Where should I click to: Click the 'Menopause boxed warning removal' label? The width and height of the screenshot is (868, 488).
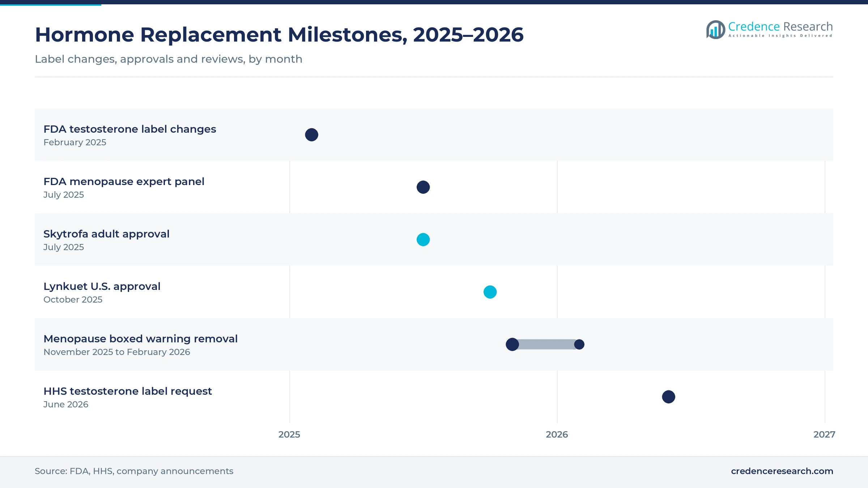pyautogui.click(x=140, y=339)
